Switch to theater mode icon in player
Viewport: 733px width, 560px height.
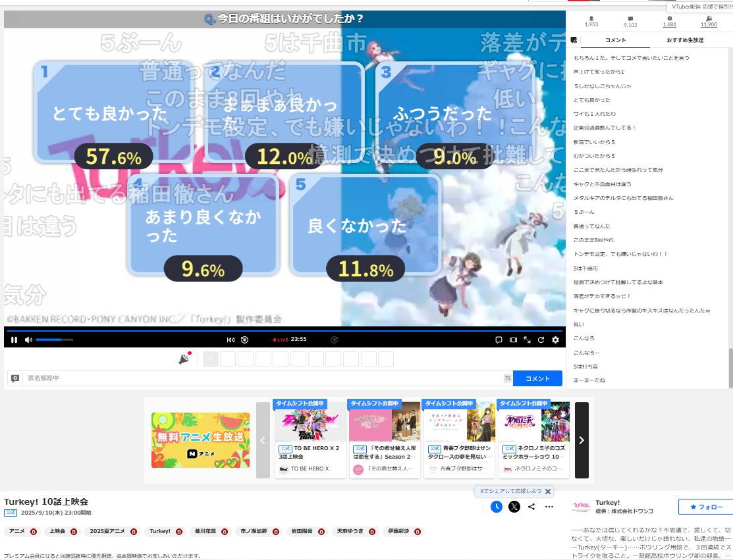513,340
